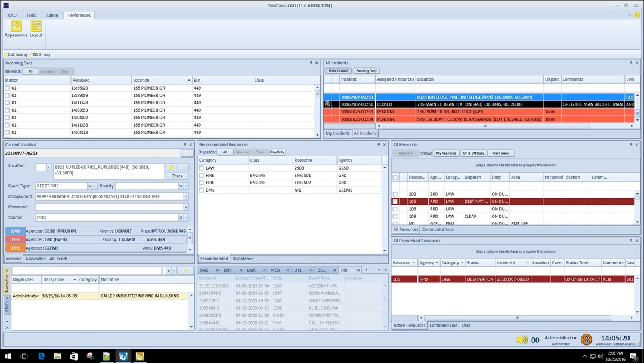The height and width of the screenshot is (363, 644).
Task: Open Microsoft Edge from the taskbar
Action: pyautogui.click(x=41, y=356)
